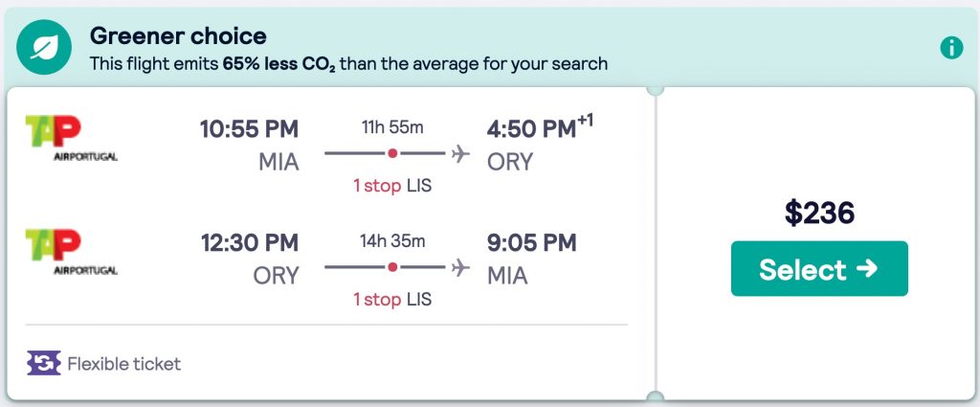The height and width of the screenshot is (407, 980).
Task: Click the 12:30 PM return departure time
Action: click(x=249, y=243)
